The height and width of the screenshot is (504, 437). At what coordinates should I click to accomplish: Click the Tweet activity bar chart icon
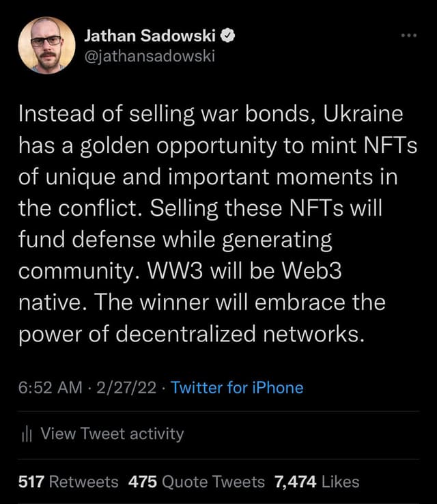27,434
